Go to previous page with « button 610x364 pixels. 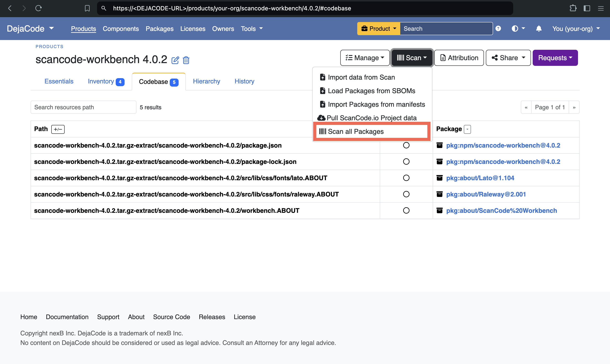point(526,107)
